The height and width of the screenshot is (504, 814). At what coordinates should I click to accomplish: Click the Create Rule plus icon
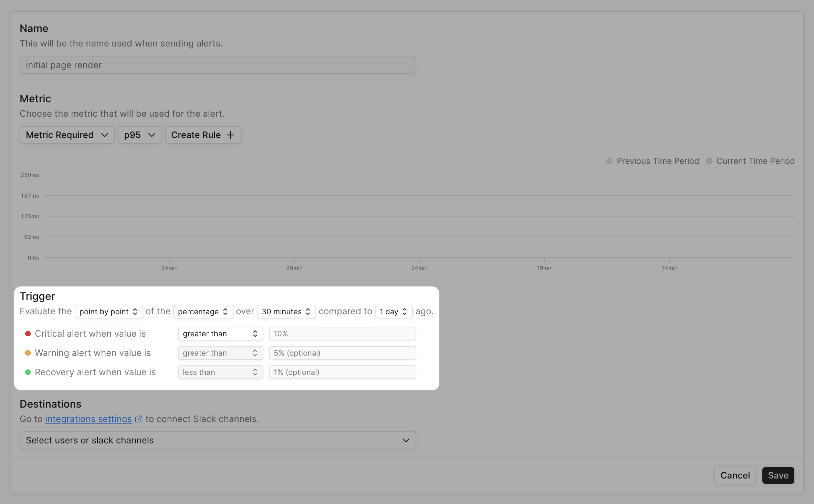(230, 135)
